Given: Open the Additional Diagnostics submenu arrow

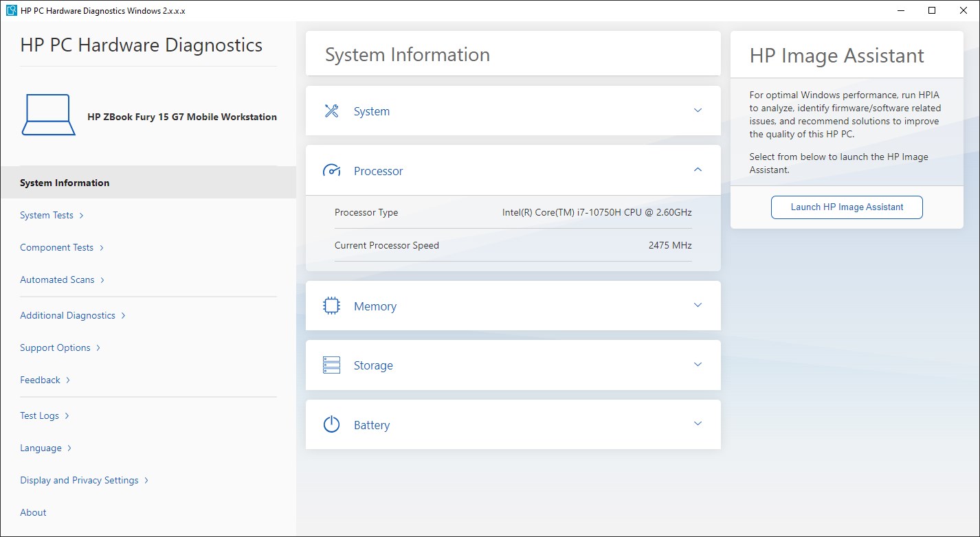Looking at the screenshot, I should click(x=124, y=315).
